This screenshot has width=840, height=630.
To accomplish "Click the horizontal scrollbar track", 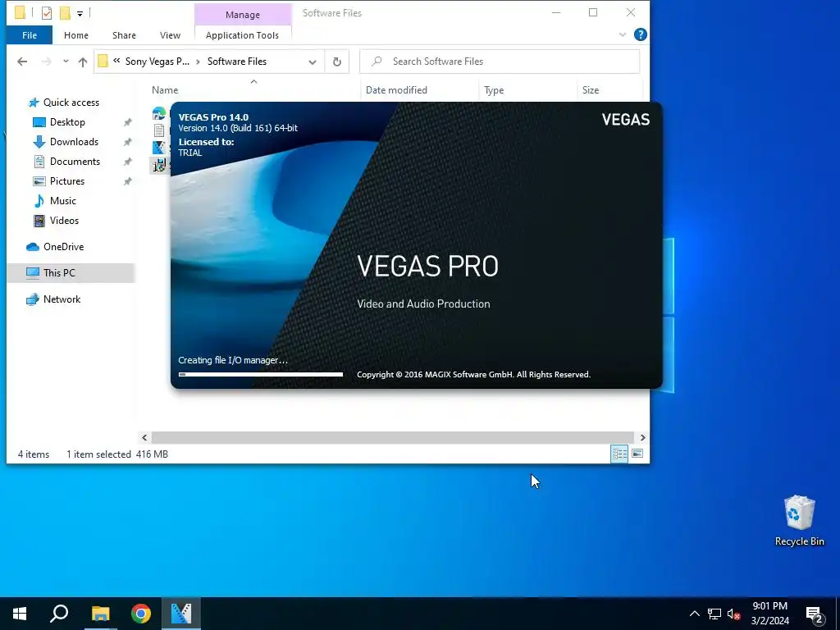I will coord(393,438).
